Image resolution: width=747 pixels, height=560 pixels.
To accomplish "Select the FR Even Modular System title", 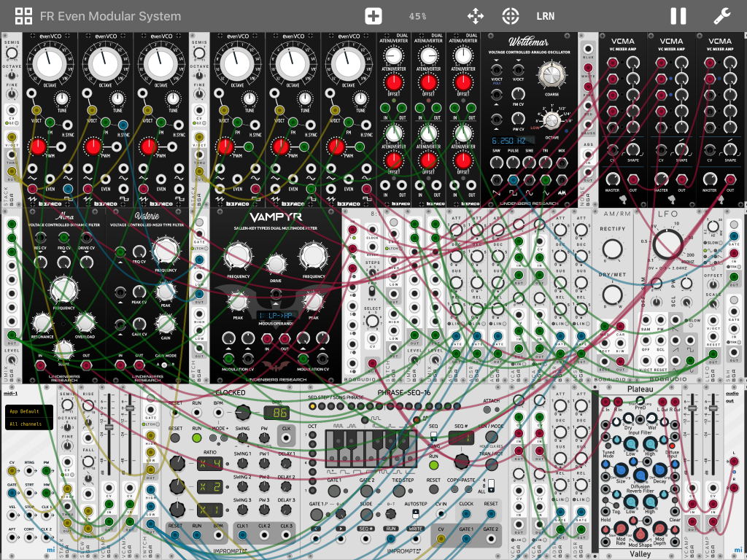I will [111, 16].
